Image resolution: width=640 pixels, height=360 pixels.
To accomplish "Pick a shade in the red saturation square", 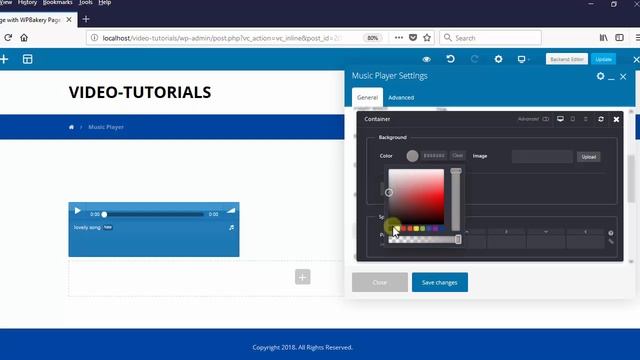I will pos(416,196).
